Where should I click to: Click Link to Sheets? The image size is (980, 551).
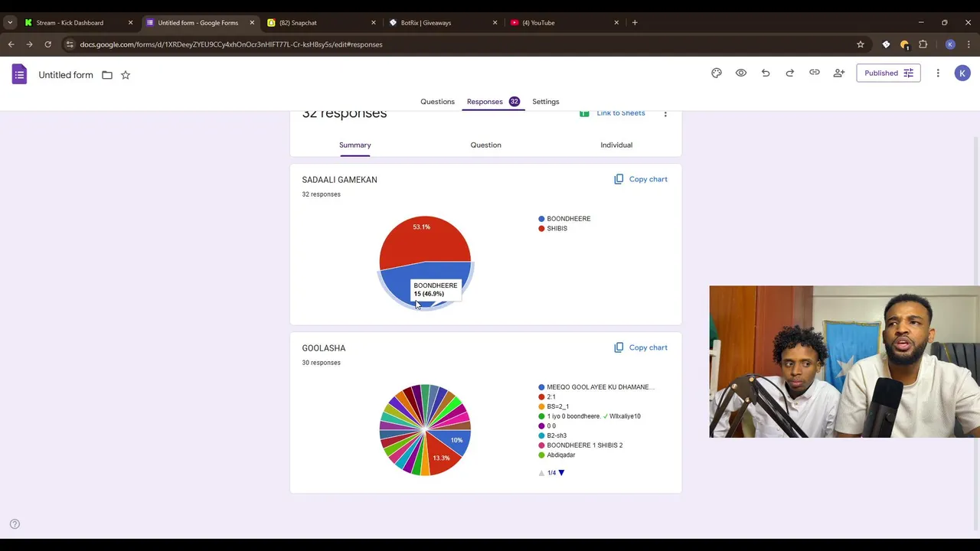point(621,113)
